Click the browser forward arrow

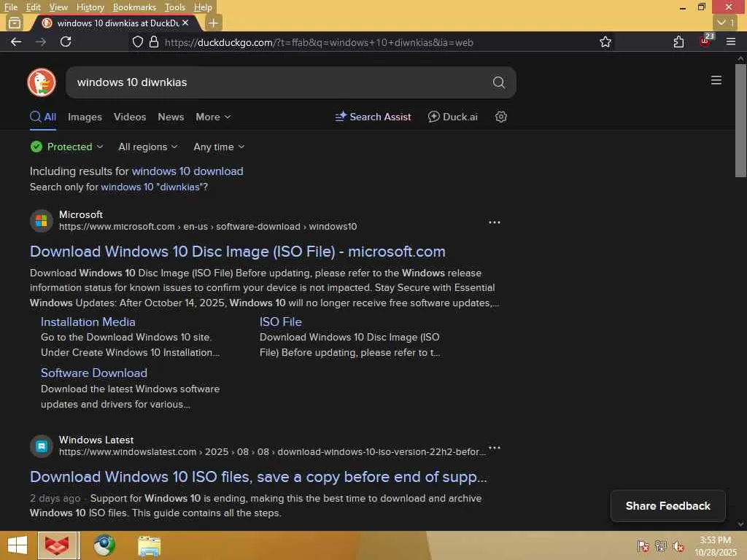tap(41, 42)
